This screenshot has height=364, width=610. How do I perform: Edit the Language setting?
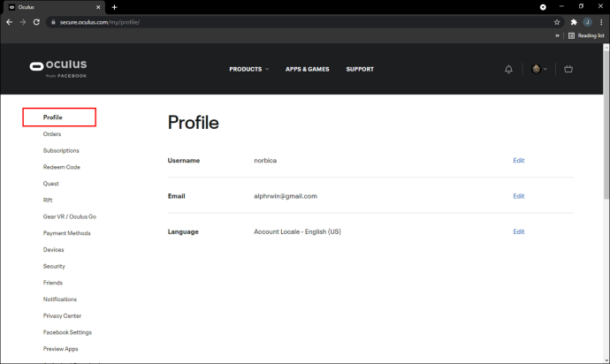pos(519,231)
